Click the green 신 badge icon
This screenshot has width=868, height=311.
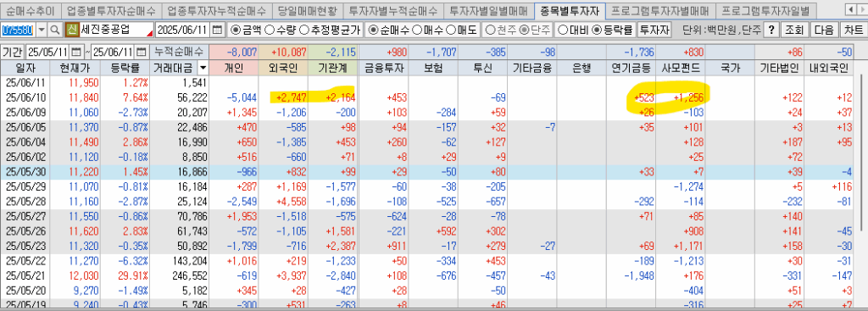click(x=71, y=30)
